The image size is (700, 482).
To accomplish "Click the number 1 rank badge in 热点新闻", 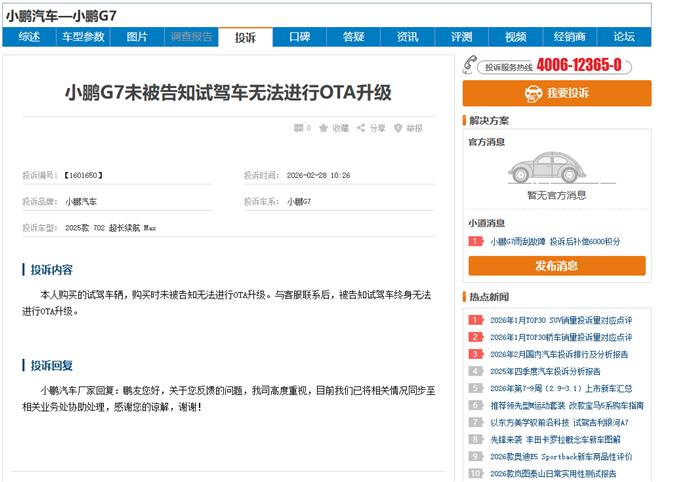I will pyautogui.click(x=476, y=320).
